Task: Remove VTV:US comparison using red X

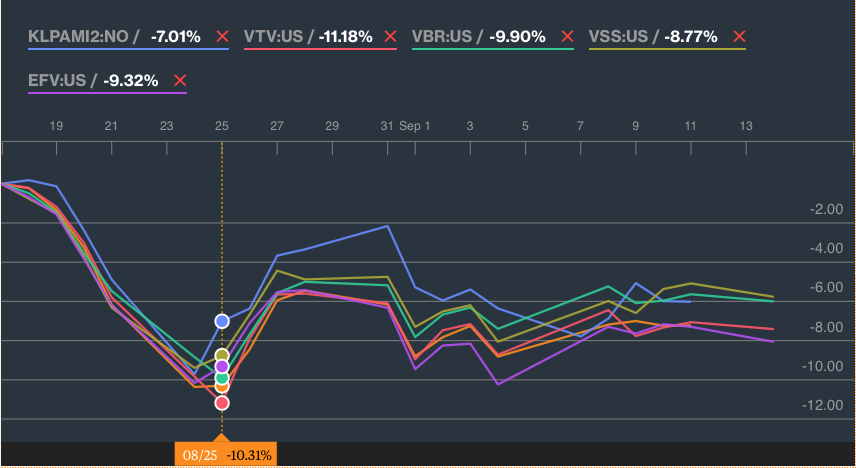Action: click(390, 37)
